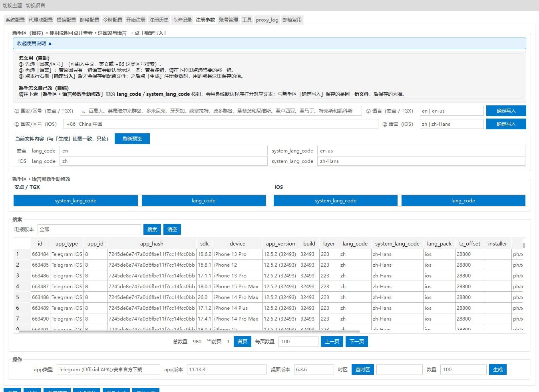Click 确定写入 for the iOS row
The width and height of the screenshot is (539, 392).
[506, 124]
